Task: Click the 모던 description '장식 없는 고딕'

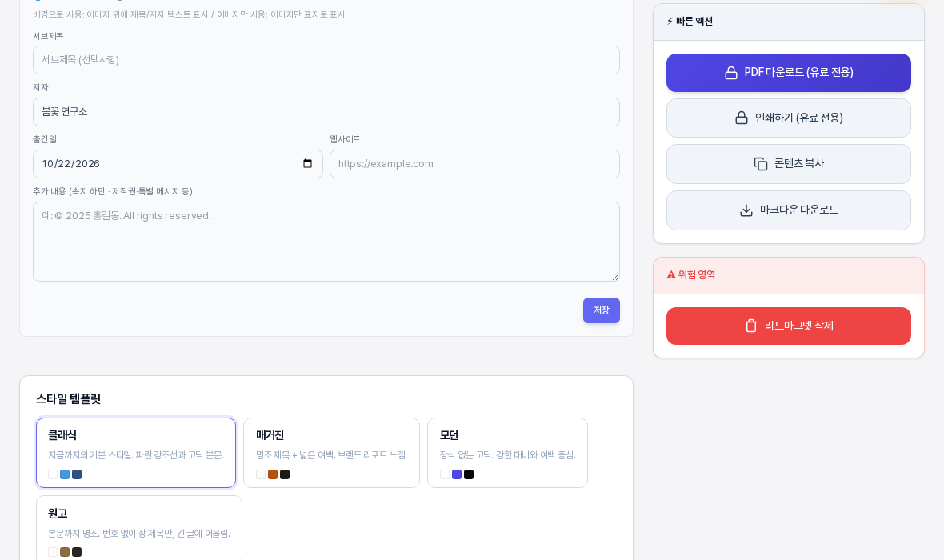Action: pos(467,455)
